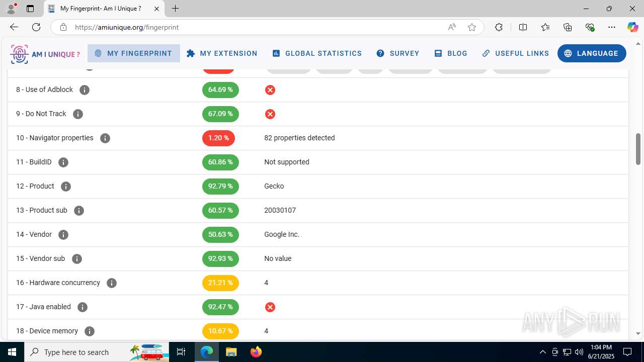Open Windows Start menu
The width and height of the screenshot is (644, 362).
click(12, 352)
